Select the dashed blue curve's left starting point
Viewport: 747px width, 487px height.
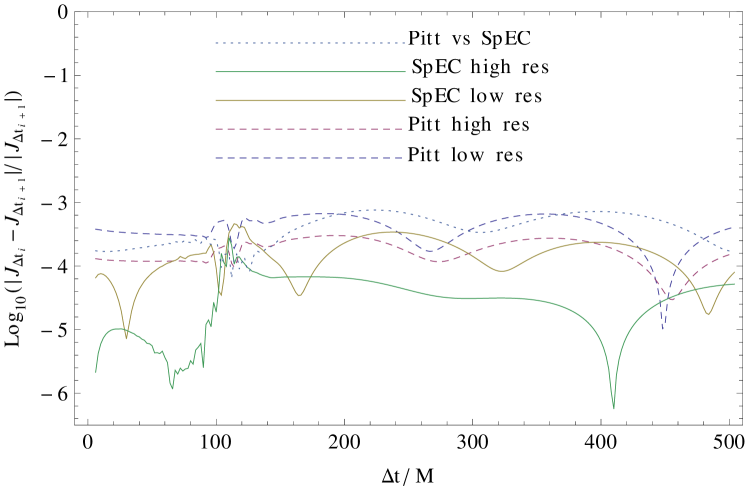(x=97, y=229)
